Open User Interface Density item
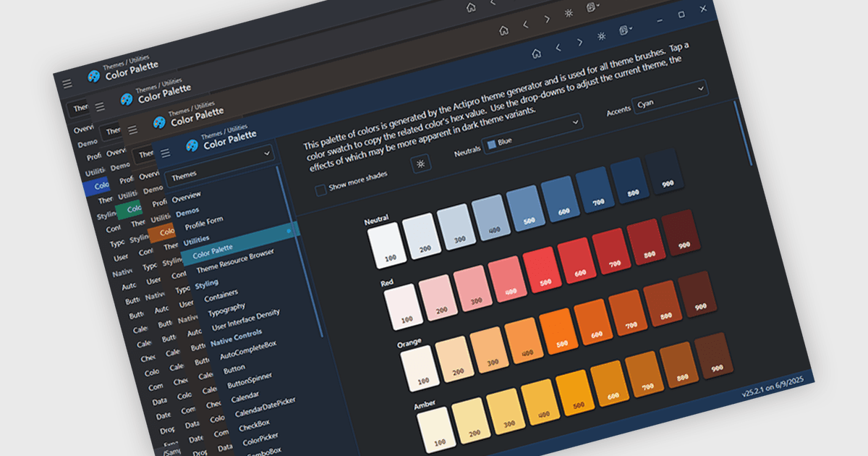 click(246, 321)
